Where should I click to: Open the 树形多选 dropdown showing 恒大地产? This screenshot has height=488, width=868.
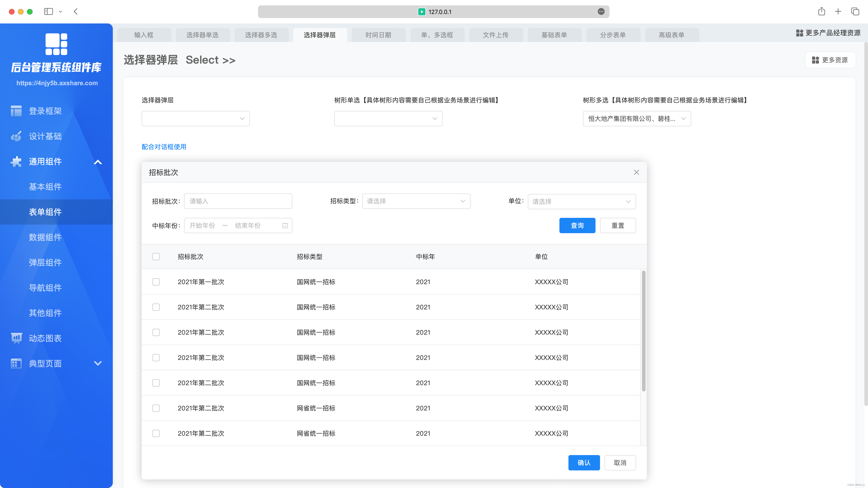click(637, 119)
